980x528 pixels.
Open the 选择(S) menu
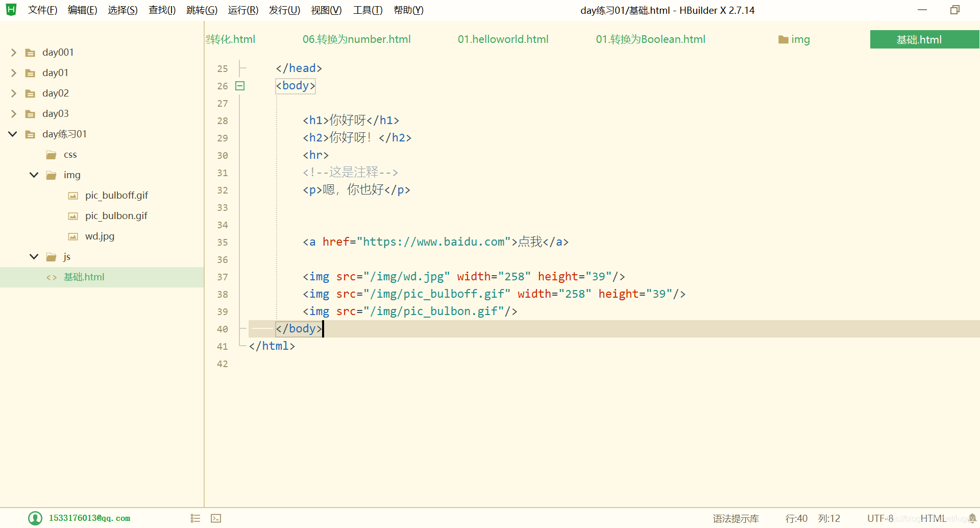tap(122, 10)
